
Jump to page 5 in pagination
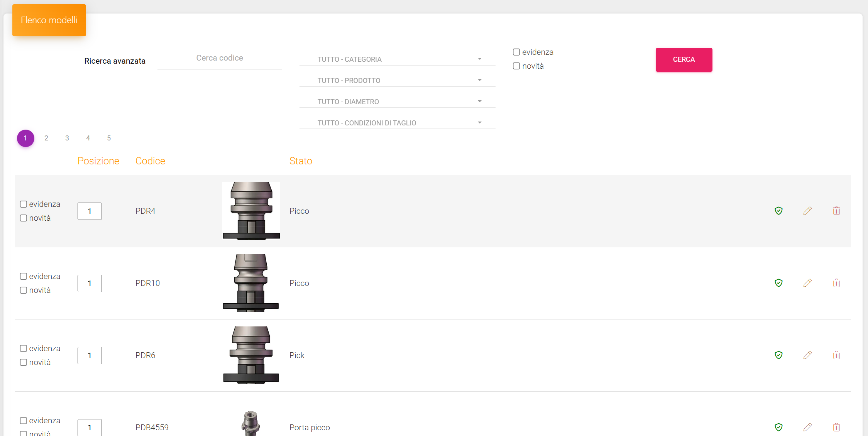(109, 138)
